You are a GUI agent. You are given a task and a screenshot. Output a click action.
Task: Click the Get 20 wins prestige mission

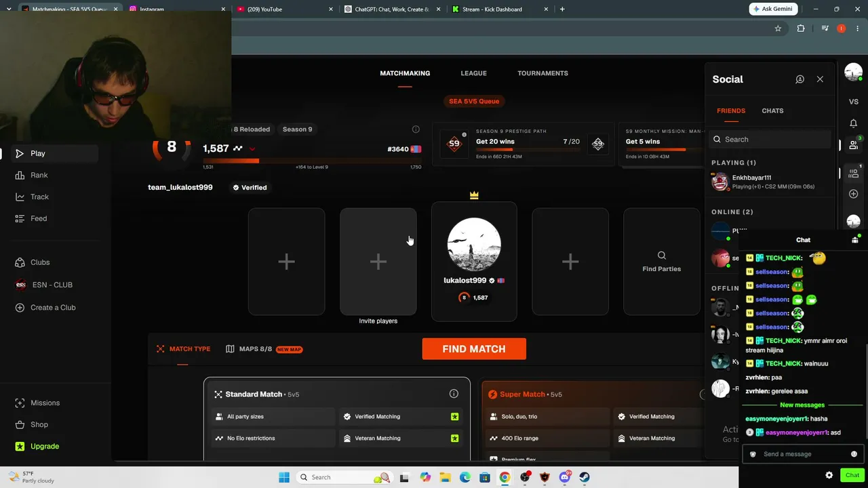[x=524, y=144]
